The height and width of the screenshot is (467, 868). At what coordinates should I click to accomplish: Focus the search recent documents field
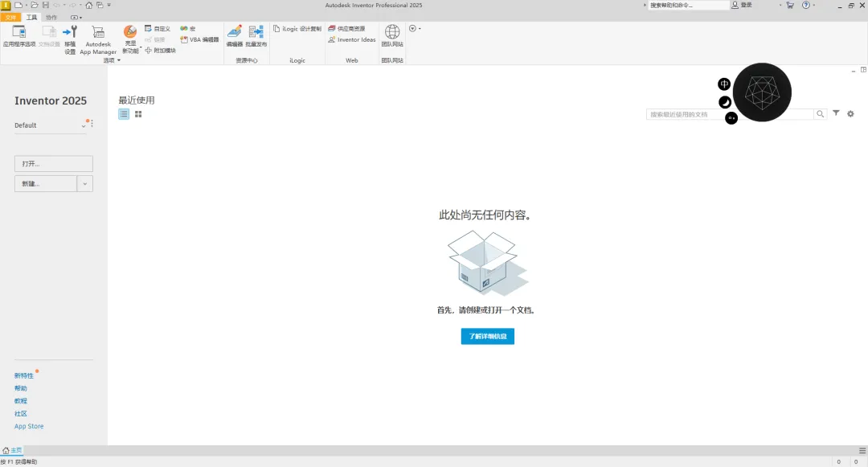(731, 114)
